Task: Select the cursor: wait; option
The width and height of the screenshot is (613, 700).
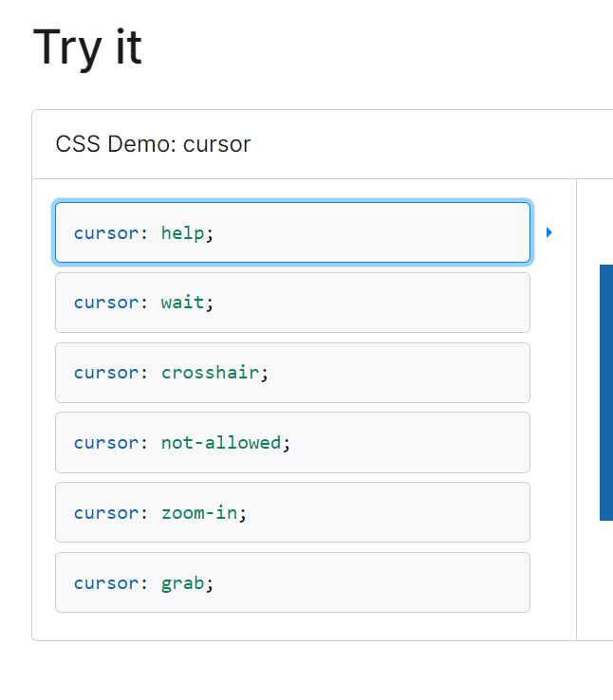Action: [x=292, y=303]
